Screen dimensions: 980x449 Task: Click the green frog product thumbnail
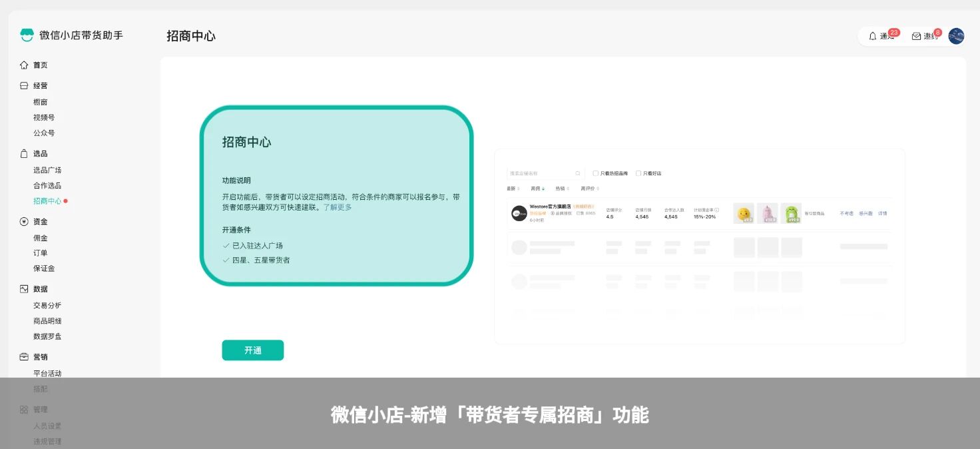tap(792, 213)
